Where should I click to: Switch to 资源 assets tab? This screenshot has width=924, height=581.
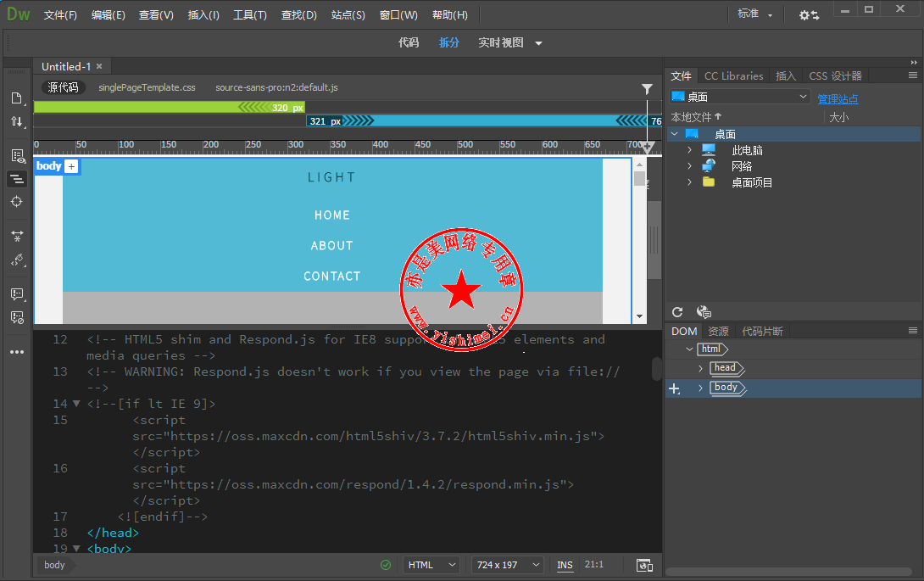[718, 332]
